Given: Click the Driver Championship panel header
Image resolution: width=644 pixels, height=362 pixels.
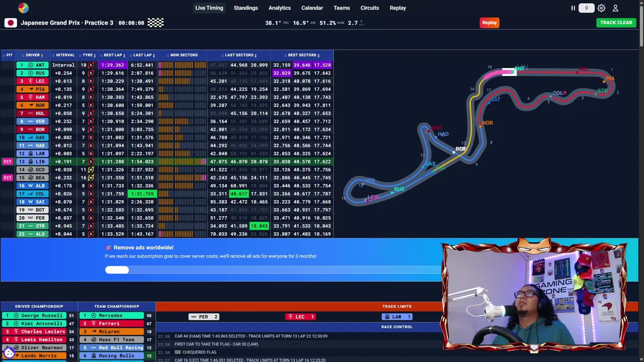Looking at the screenshot, I should pyautogui.click(x=39, y=306).
